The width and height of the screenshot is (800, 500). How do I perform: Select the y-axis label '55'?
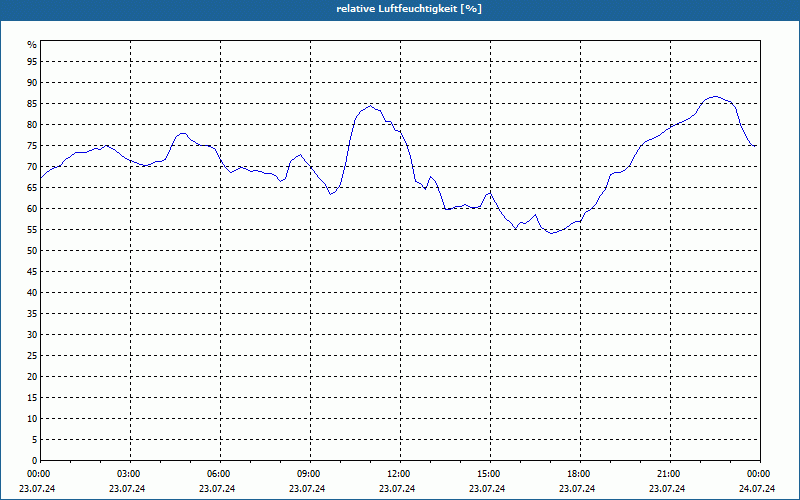(x=32, y=230)
